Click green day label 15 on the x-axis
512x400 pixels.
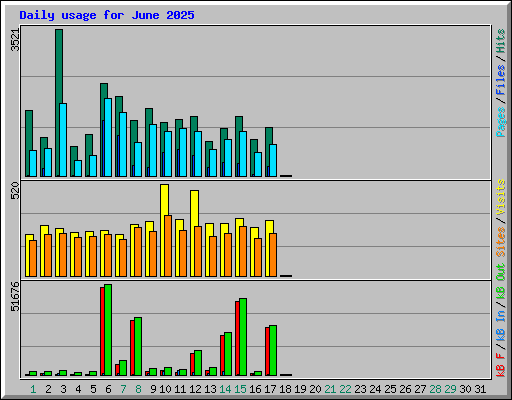[x=240, y=389]
